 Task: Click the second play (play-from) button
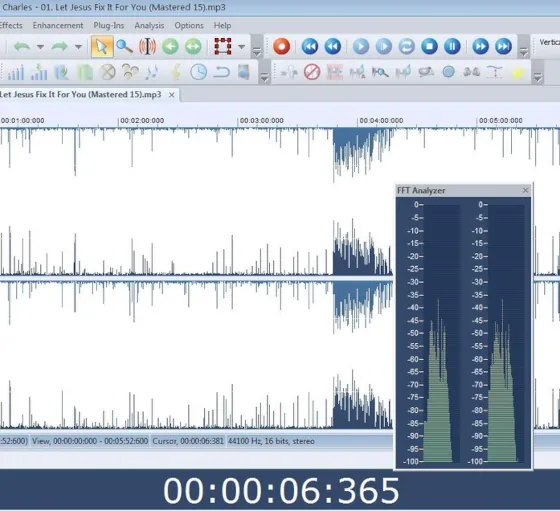[384, 46]
